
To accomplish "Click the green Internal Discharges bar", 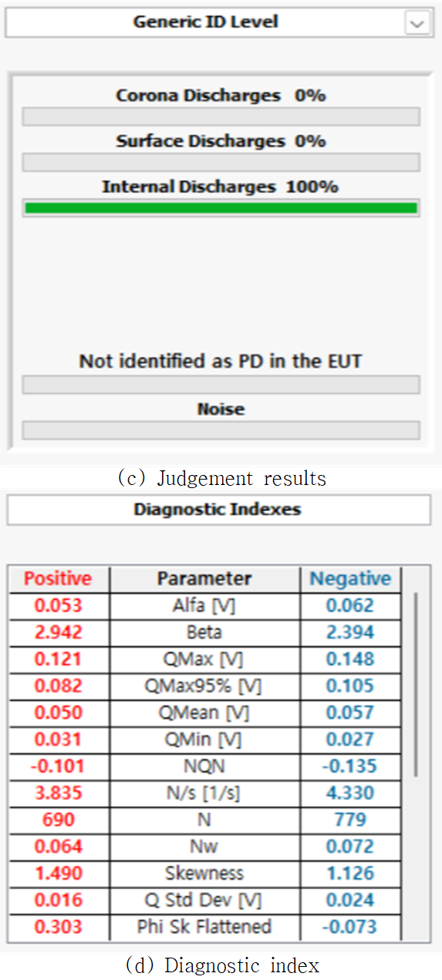I will [x=221, y=207].
